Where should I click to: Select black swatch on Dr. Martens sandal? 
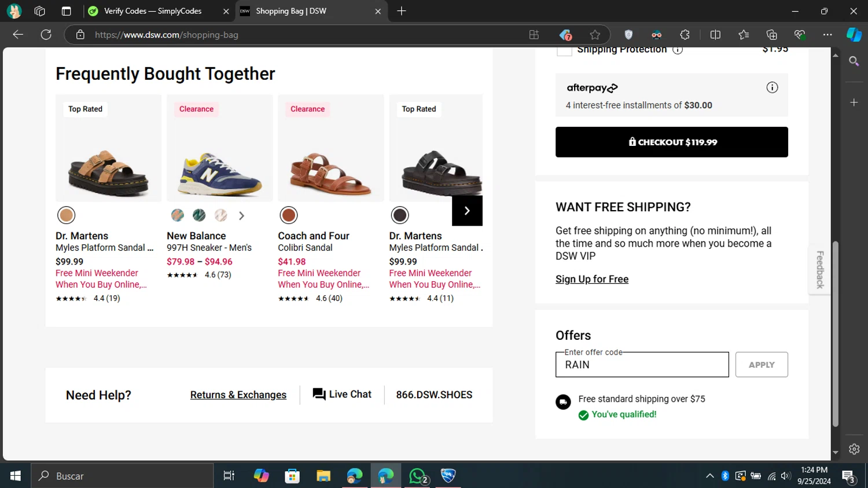point(400,215)
